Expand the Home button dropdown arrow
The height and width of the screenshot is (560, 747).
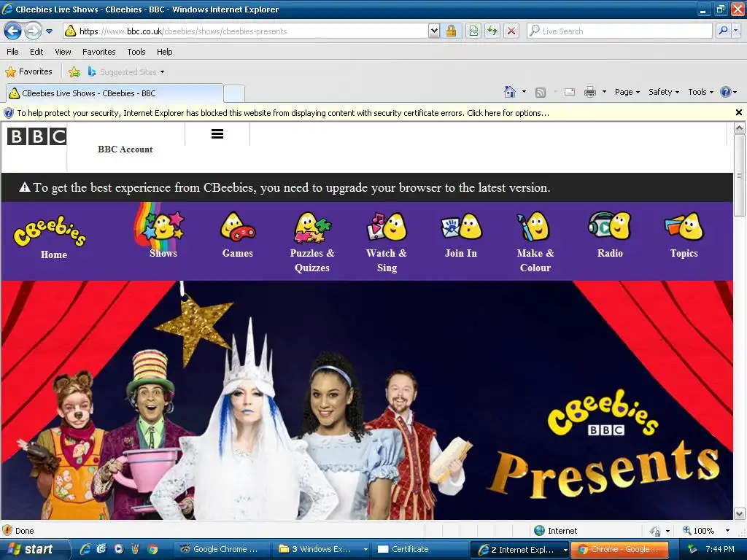tap(524, 91)
